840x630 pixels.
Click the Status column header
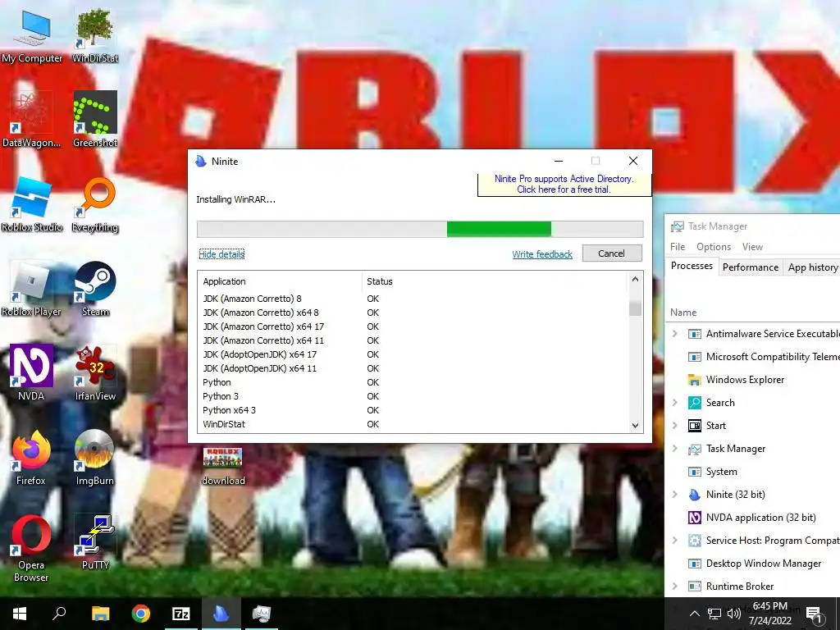click(494, 281)
